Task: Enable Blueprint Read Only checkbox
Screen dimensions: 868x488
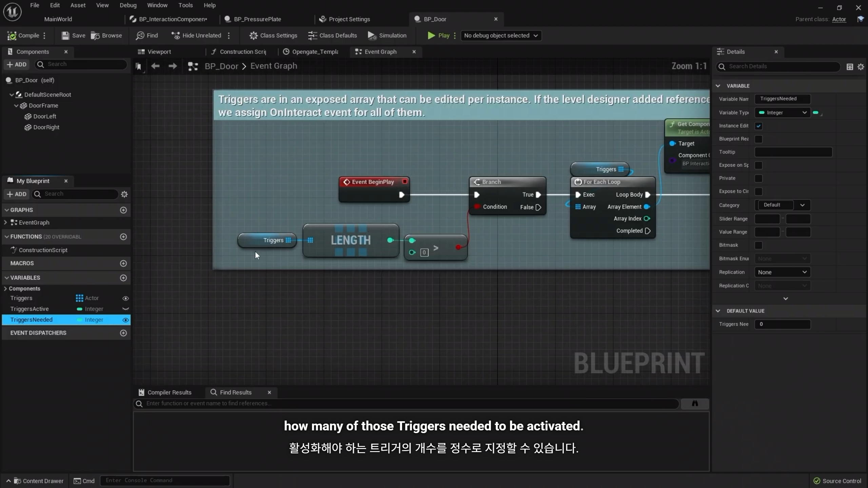Action: click(x=758, y=139)
